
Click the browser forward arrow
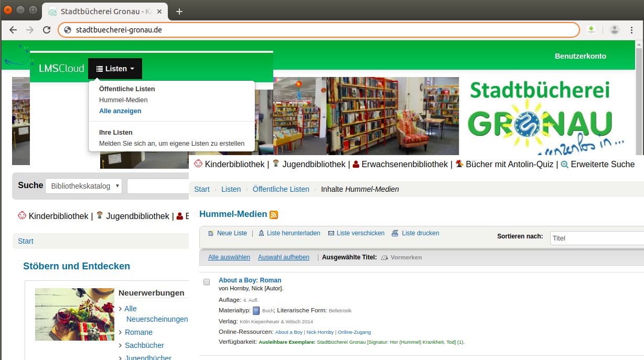coord(30,30)
